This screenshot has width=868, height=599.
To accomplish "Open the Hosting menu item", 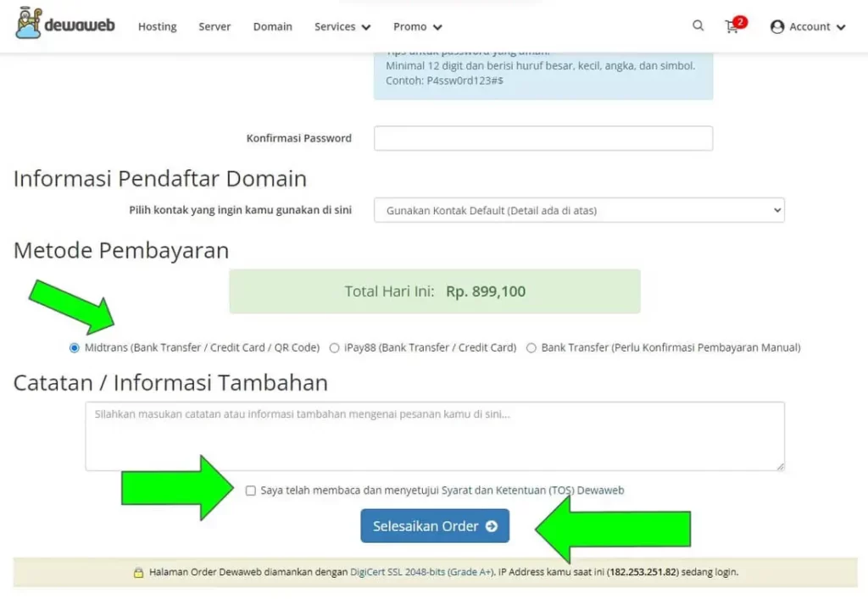I will [157, 26].
